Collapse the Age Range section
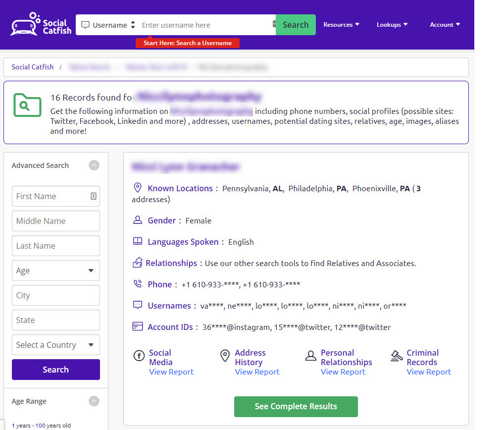 (x=94, y=401)
